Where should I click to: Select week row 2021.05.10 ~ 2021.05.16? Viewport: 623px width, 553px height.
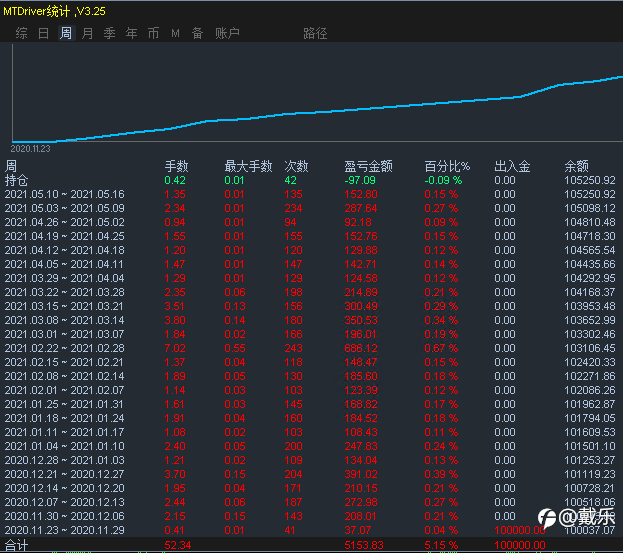coord(64,194)
